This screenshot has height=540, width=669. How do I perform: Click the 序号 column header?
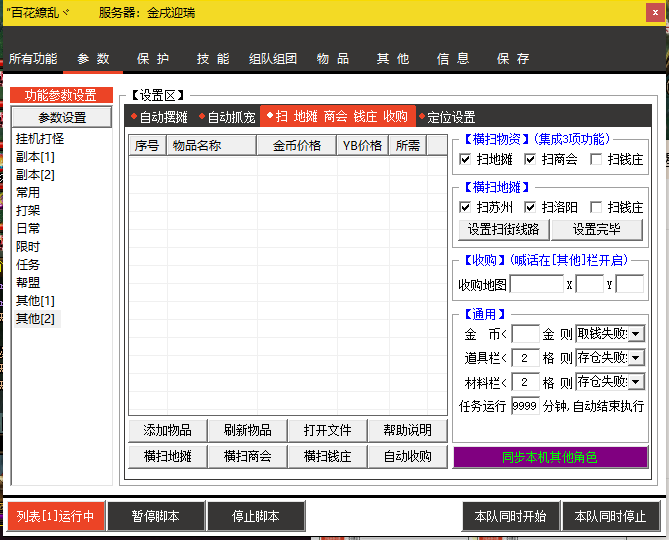coord(147,145)
